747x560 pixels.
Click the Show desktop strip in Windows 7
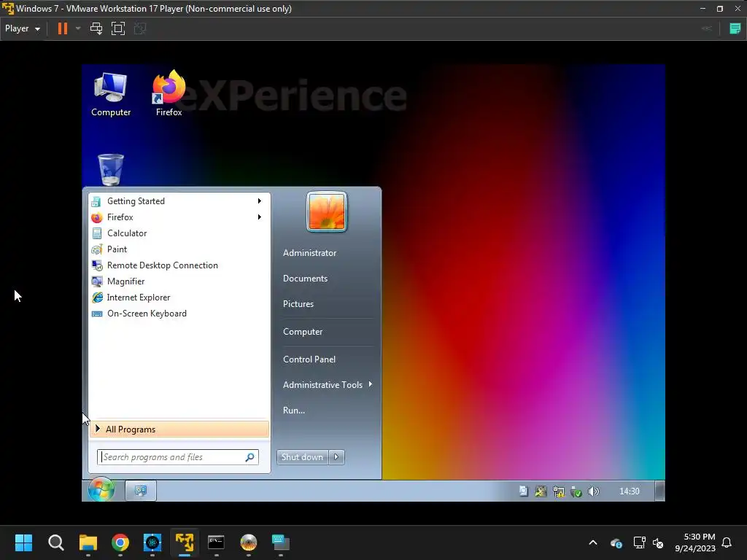tap(659, 491)
